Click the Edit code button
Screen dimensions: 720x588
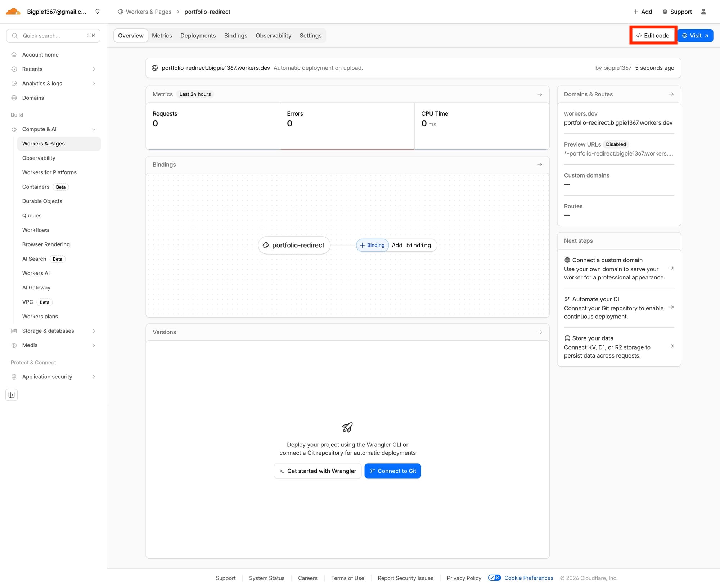tap(652, 36)
